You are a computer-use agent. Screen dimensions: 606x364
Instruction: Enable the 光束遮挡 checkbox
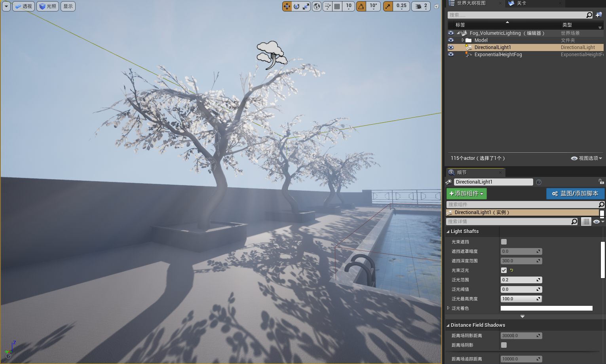pos(503,241)
